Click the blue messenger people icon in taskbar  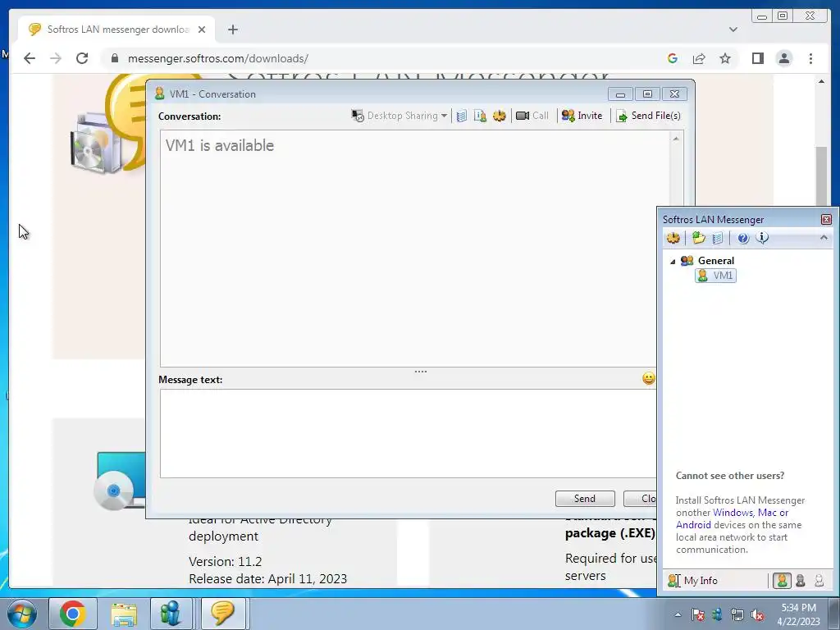[171, 614]
